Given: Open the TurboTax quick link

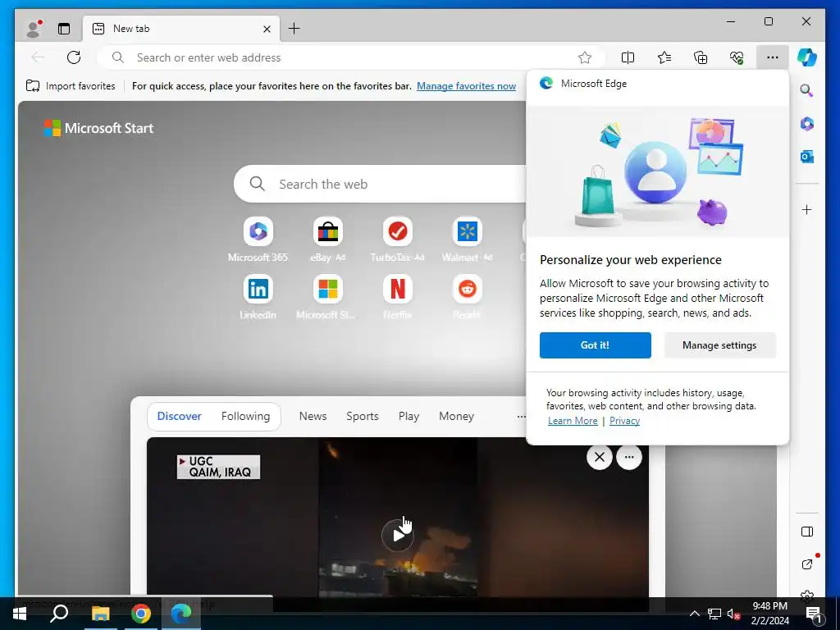Looking at the screenshot, I should (x=398, y=240).
